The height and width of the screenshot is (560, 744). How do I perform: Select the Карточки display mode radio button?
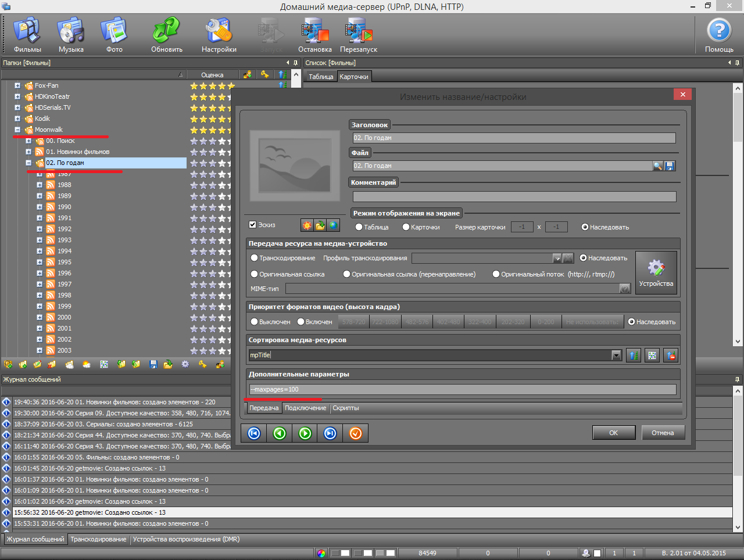(x=406, y=227)
